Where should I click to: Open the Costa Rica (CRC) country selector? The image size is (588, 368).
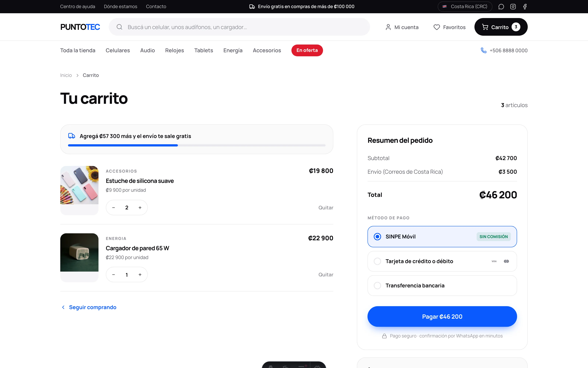coord(465,7)
